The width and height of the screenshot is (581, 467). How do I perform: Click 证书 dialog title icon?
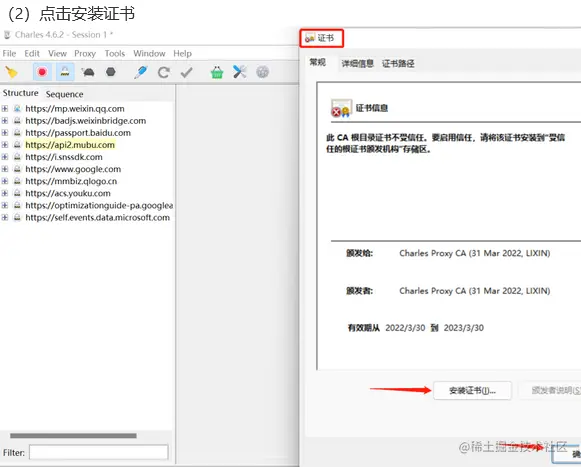[310, 38]
